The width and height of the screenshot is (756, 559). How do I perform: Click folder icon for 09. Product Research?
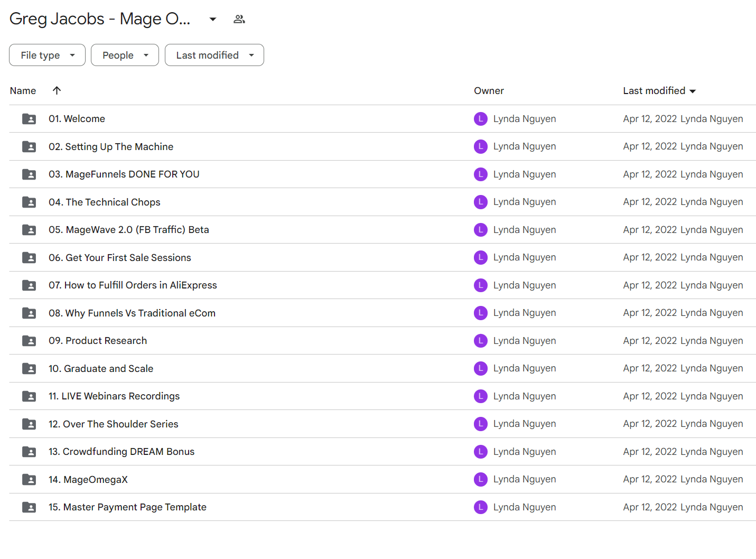(x=29, y=341)
